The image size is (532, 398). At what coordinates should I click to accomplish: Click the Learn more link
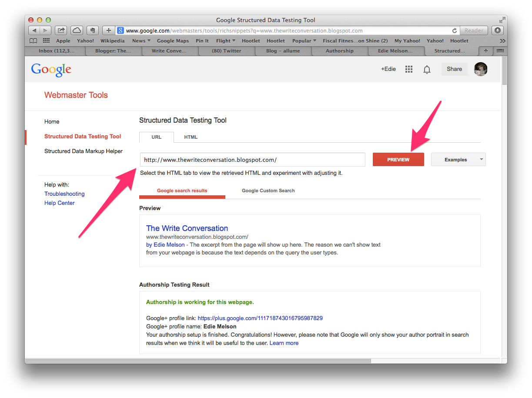[284, 343]
